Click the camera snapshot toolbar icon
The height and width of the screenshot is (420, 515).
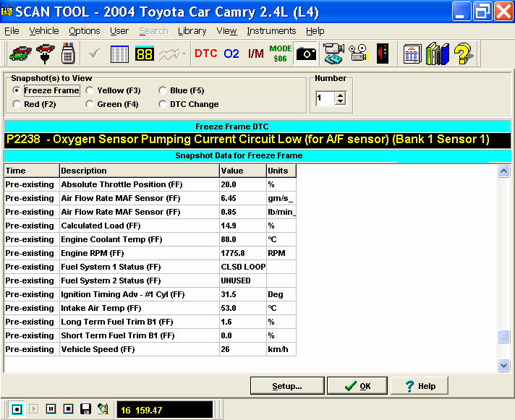coord(306,53)
